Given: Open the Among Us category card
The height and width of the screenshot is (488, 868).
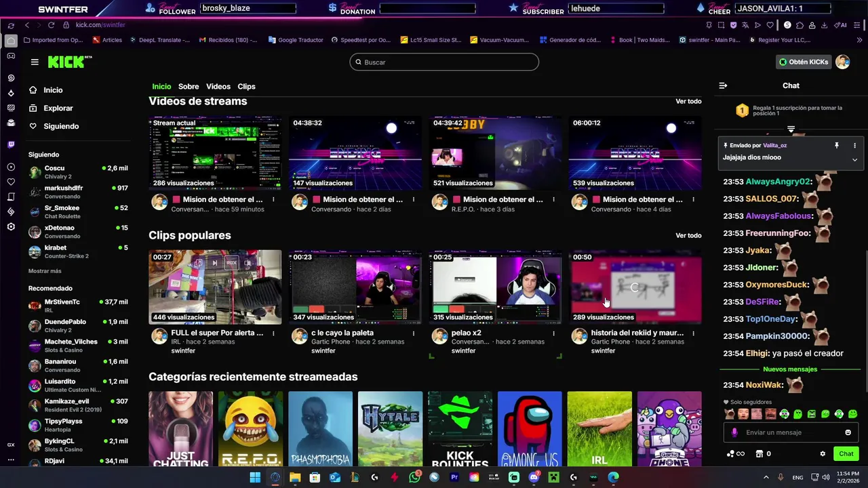Looking at the screenshot, I should click(530, 429).
